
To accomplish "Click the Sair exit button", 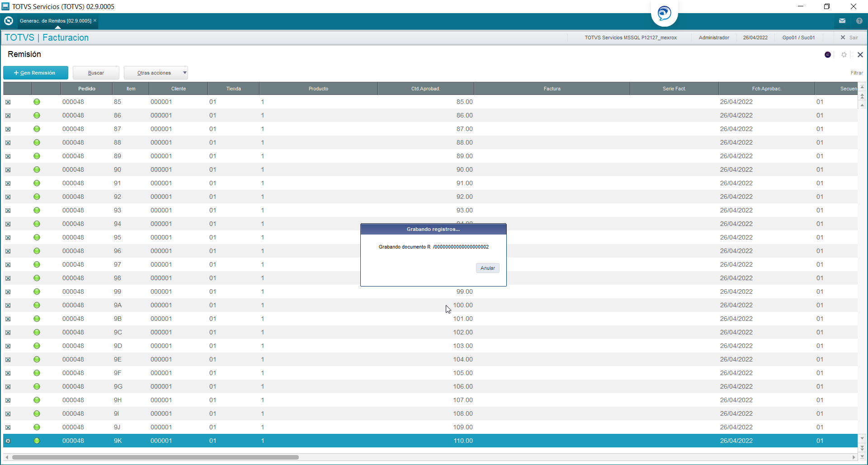I will click(x=849, y=38).
